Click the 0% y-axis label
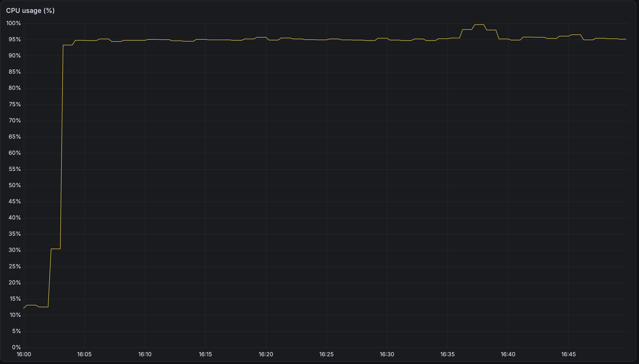 coord(16,347)
